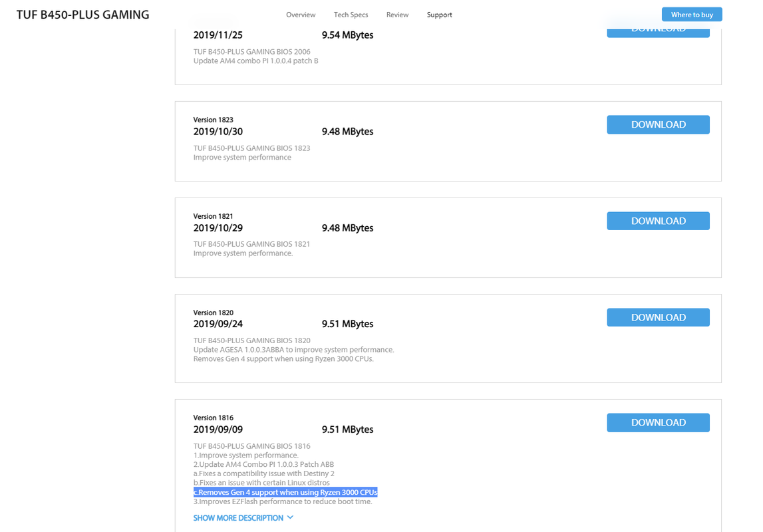Click the 9.51 MBytes size for version 1820
The height and width of the screenshot is (532, 763).
tap(347, 324)
